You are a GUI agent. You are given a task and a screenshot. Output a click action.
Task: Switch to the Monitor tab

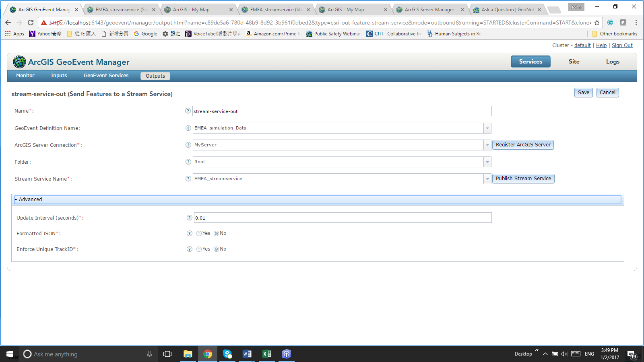click(x=25, y=76)
